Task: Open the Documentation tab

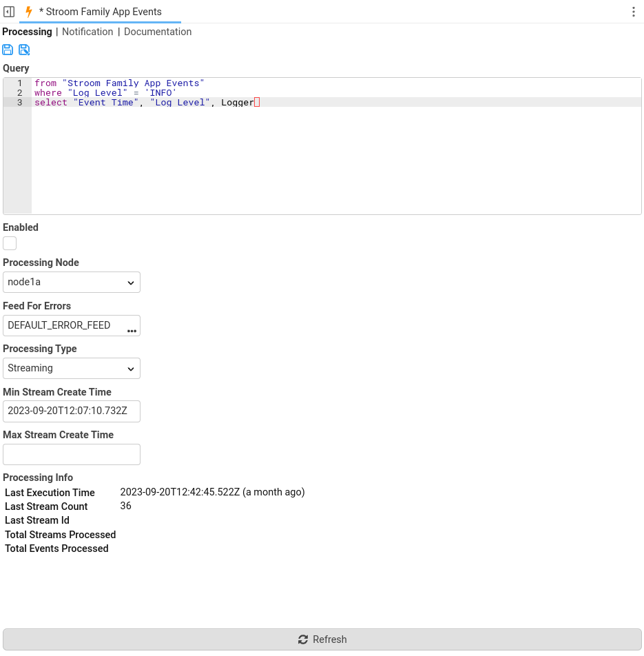Action: click(x=158, y=32)
